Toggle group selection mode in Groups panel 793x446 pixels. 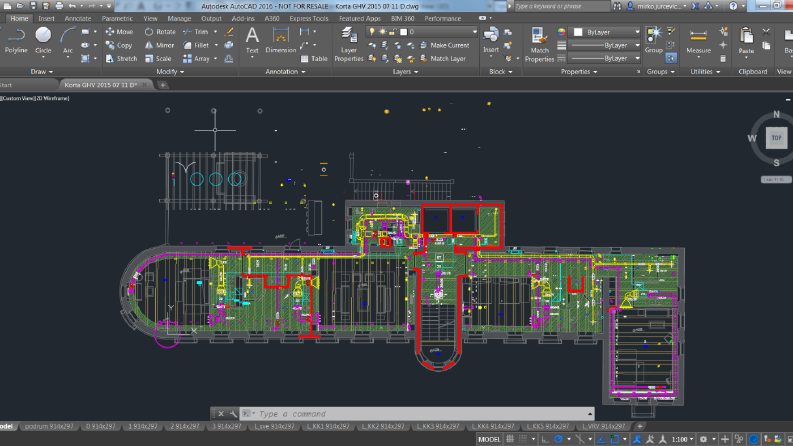(x=671, y=59)
